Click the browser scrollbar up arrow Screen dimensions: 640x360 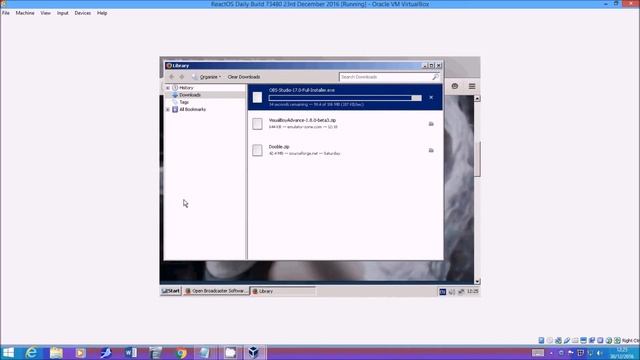[x=477, y=98]
